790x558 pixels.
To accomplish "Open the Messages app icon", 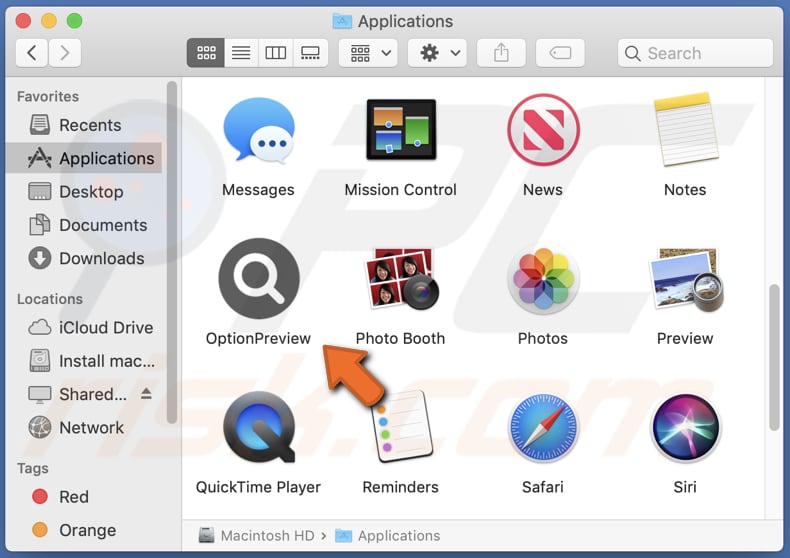I will coord(259,130).
